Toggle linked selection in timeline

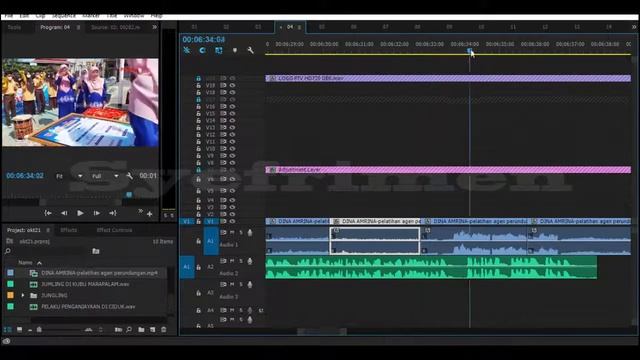(x=219, y=50)
